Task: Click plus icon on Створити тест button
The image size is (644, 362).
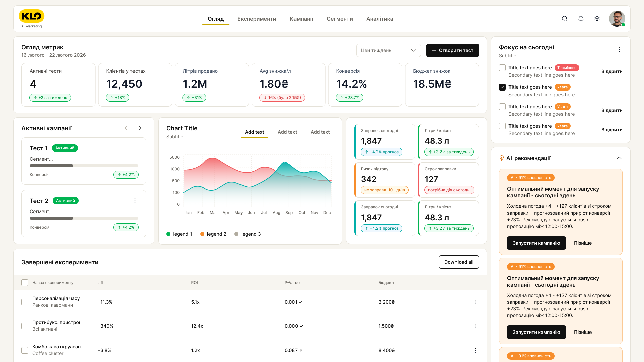Action: [x=434, y=50]
